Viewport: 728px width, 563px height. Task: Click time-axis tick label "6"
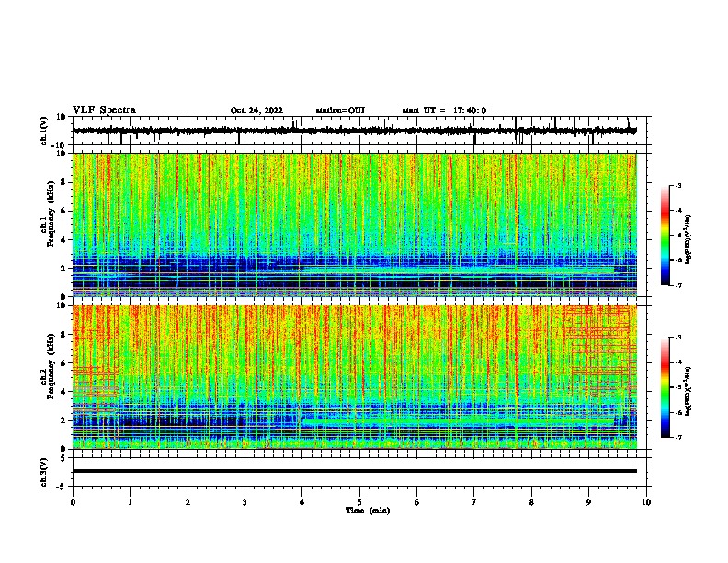pyautogui.click(x=417, y=502)
